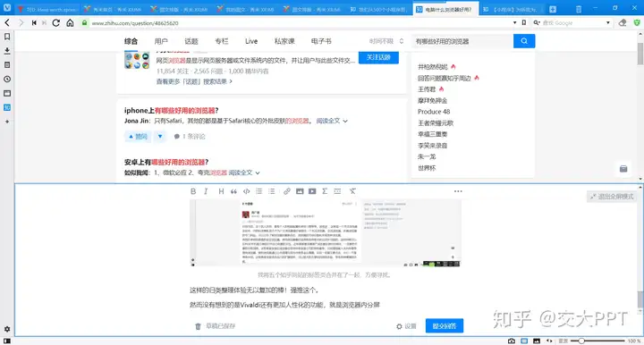Click the blue Zhihu search button
This screenshot has width=644, height=345.
pos(524,41)
